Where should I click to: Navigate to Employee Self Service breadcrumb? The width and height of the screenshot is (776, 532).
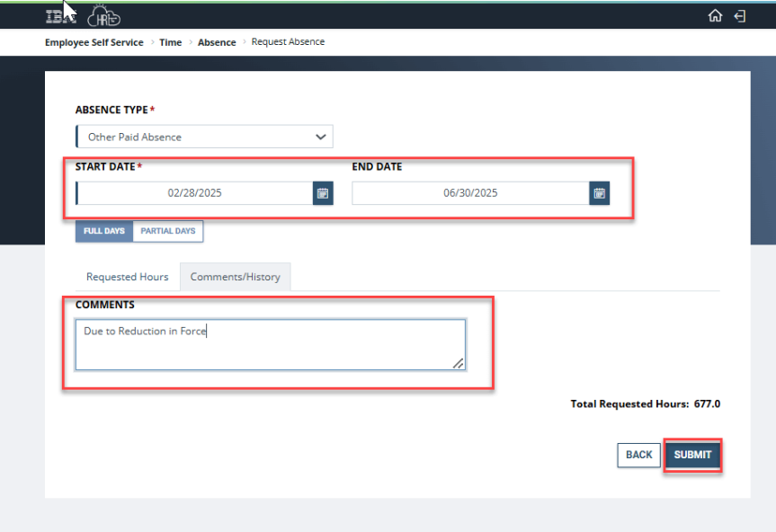click(x=94, y=42)
